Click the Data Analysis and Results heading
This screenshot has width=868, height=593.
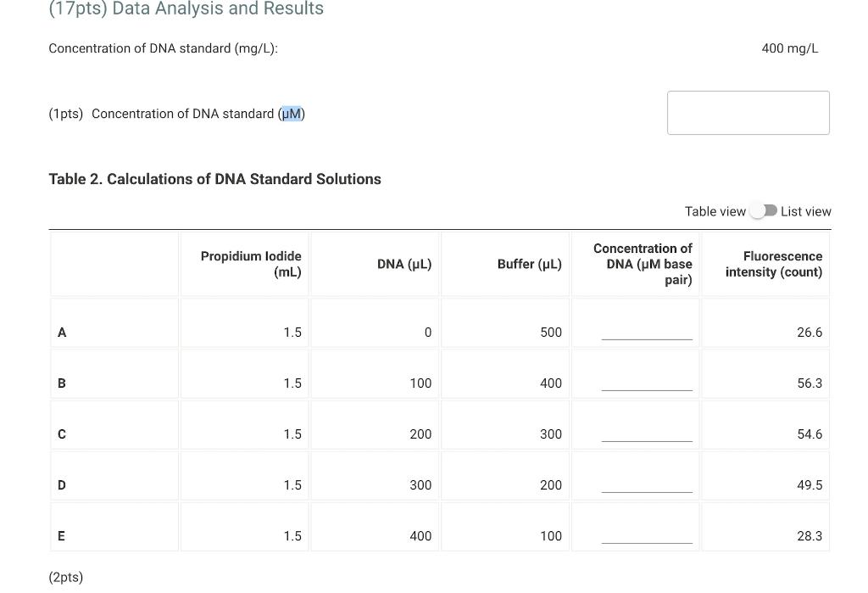tap(186, 8)
